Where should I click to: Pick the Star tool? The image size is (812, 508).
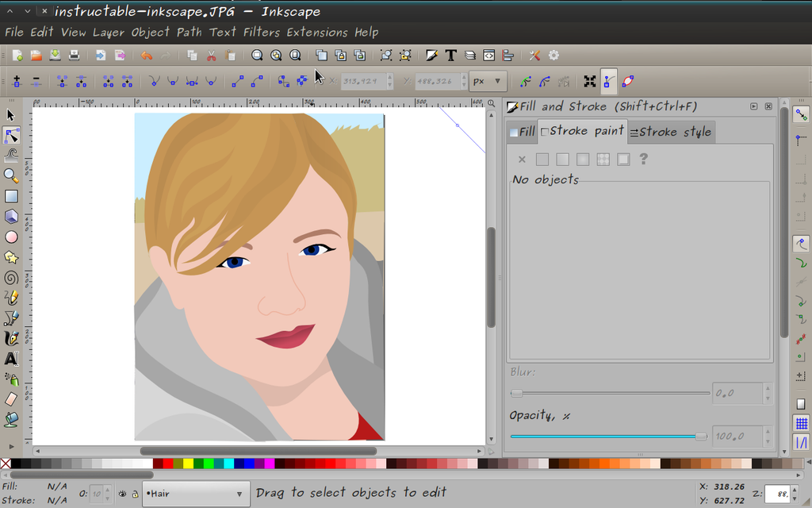pos(11,257)
